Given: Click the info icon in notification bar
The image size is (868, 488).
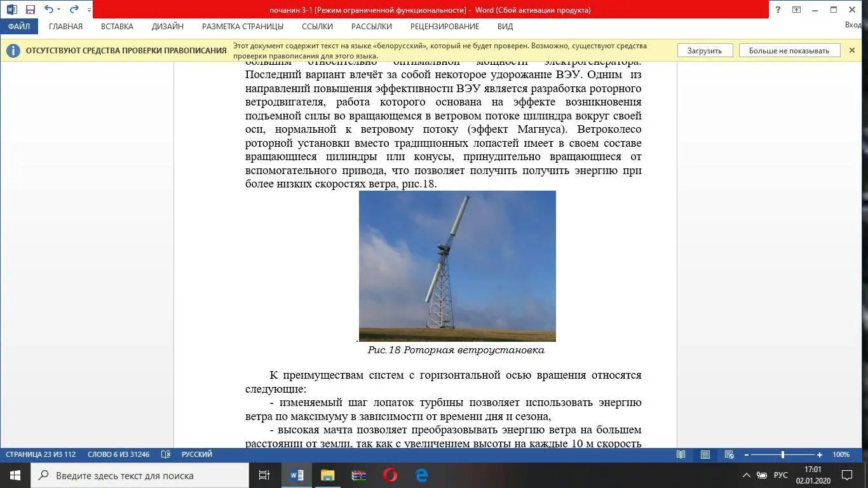Looking at the screenshot, I should tap(13, 51).
